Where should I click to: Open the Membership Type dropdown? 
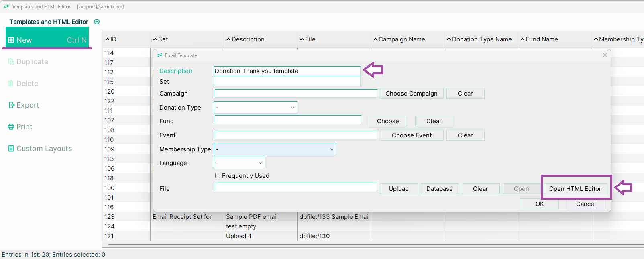point(275,149)
